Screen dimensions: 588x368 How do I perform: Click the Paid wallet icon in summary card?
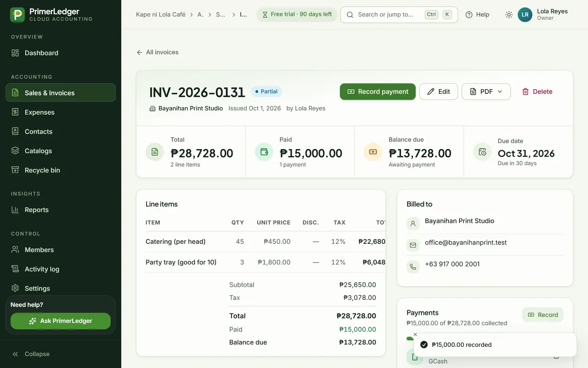pos(264,152)
